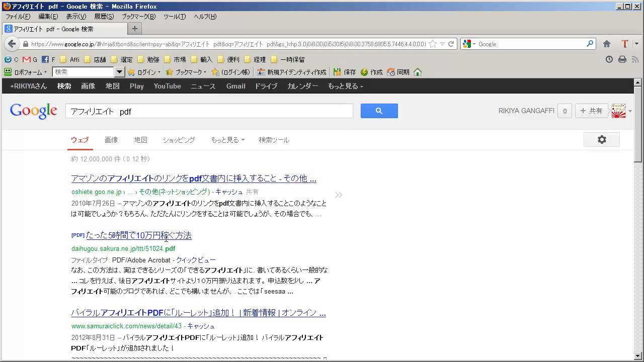Viewport: 644px width, 362px height.
Task: Submit search with the magnifier in Firefox search box
Action: 590,44
